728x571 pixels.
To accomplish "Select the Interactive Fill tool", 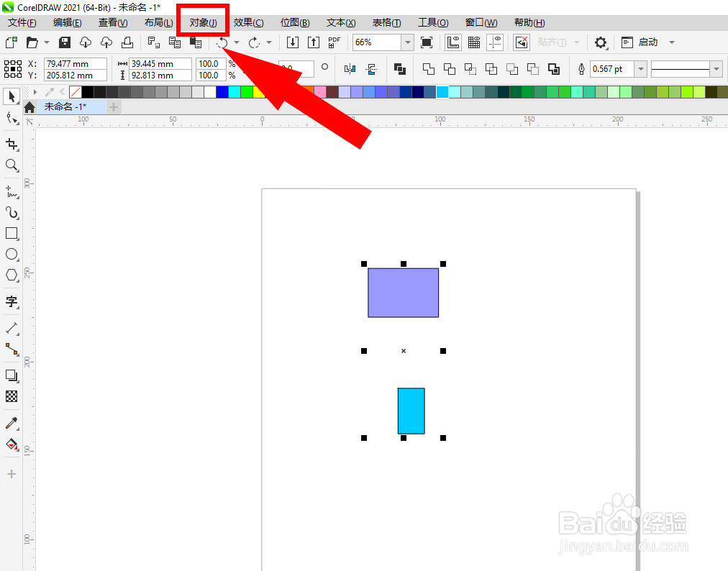I will pyautogui.click(x=11, y=444).
